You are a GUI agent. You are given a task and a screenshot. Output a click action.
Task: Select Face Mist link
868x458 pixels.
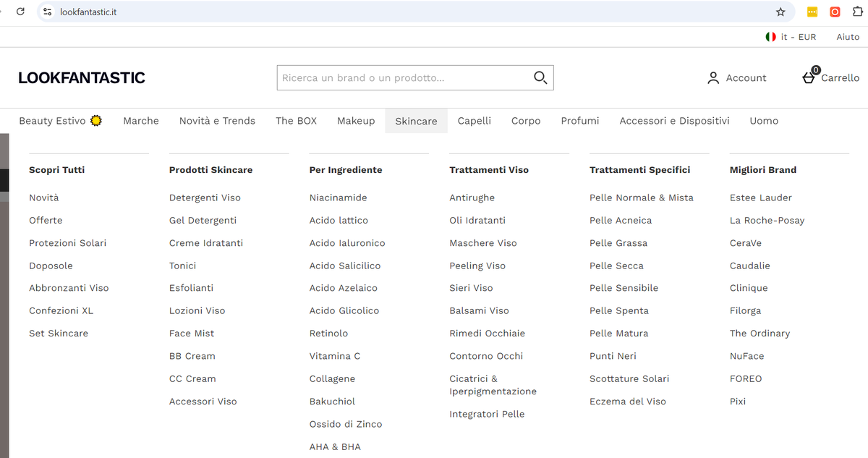pos(192,334)
